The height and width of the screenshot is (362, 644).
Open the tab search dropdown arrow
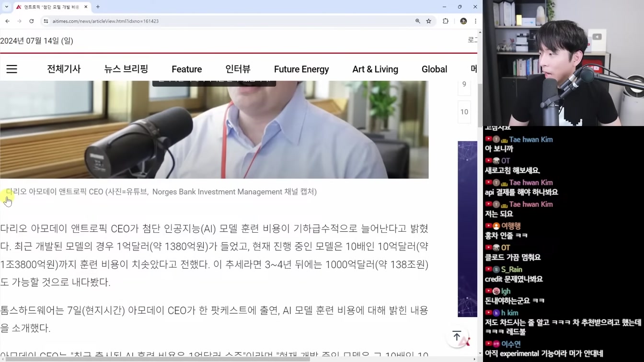pos(7,7)
